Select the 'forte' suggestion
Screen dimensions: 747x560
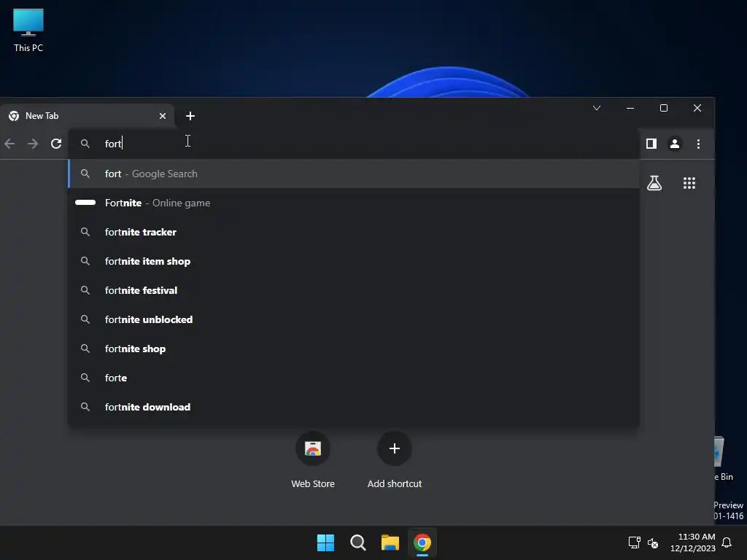(x=354, y=378)
